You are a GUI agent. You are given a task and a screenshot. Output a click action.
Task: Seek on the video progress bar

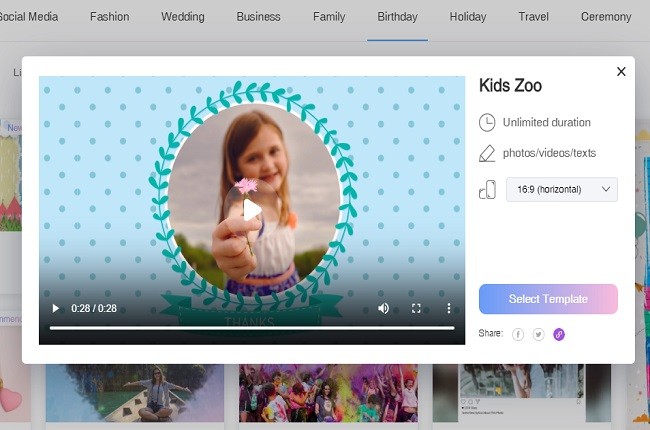250,327
